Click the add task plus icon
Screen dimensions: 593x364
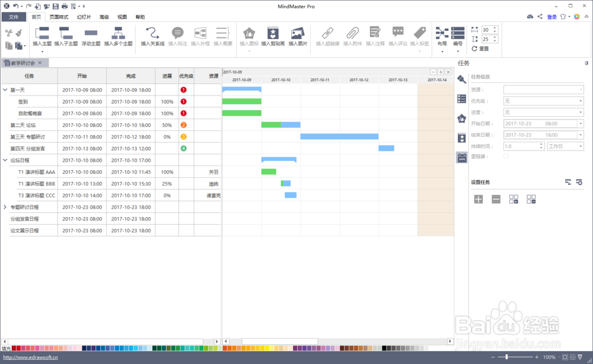pos(479,199)
